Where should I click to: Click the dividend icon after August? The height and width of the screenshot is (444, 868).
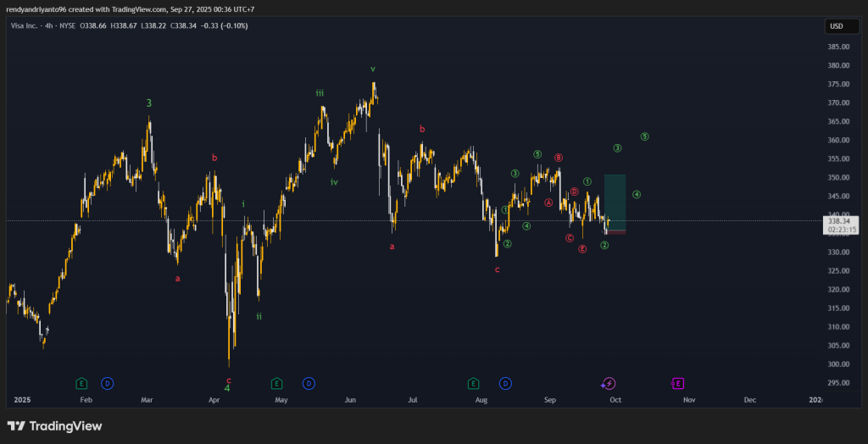click(505, 384)
